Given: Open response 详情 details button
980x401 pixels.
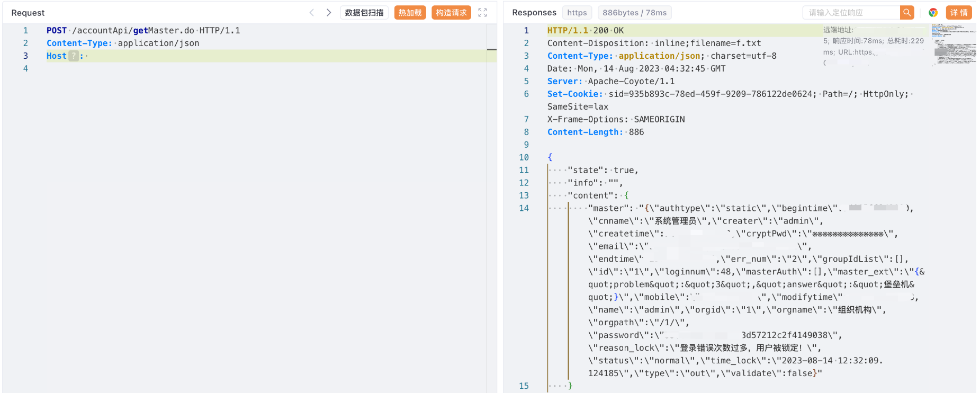Looking at the screenshot, I should (958, 13).
